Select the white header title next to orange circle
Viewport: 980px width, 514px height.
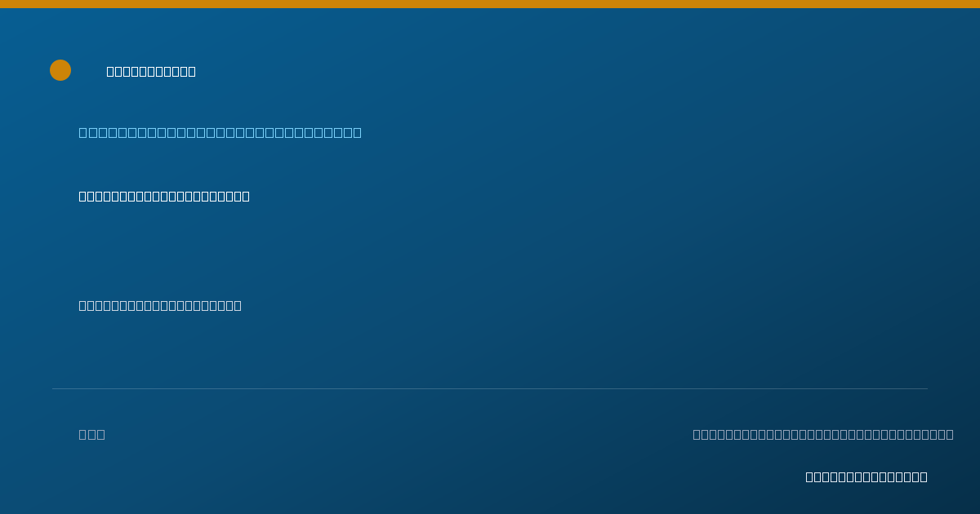(x=151, y=71)
